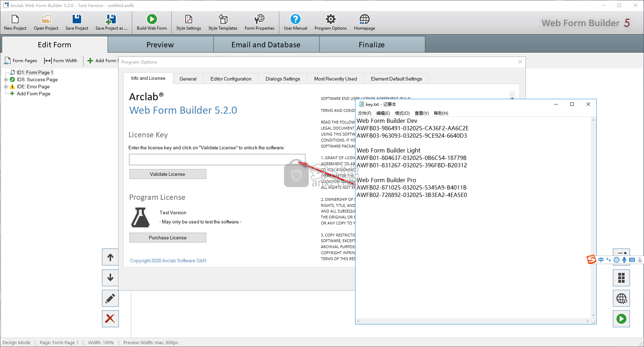Move element down with the arrow button
The width and height of the screenshot is (644, 347).
pyautogui.click(x=110, y=278)
